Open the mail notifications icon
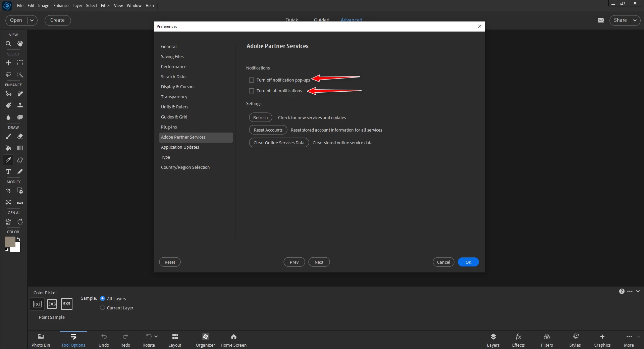 601,20
